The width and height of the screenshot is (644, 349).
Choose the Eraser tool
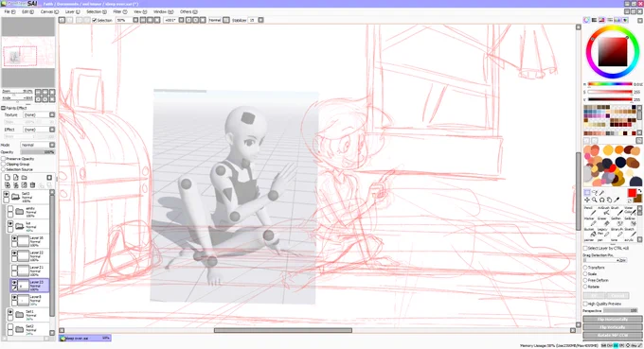(x=603, y=221)
